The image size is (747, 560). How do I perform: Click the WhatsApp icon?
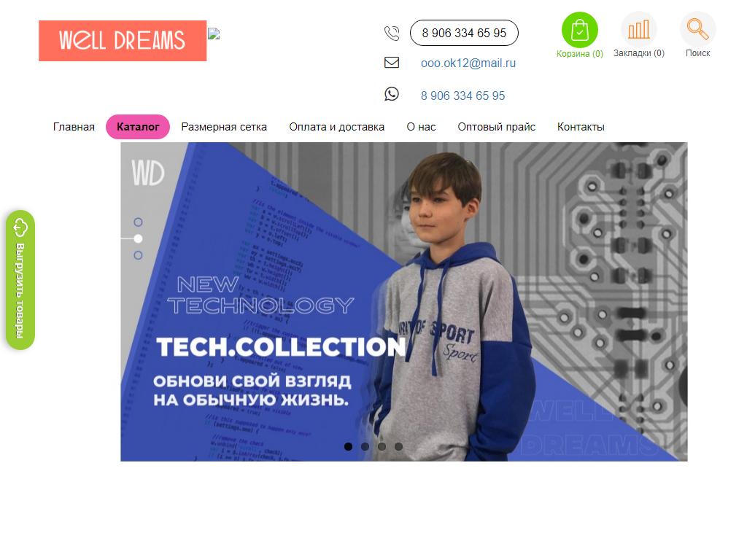pos(392,94)
